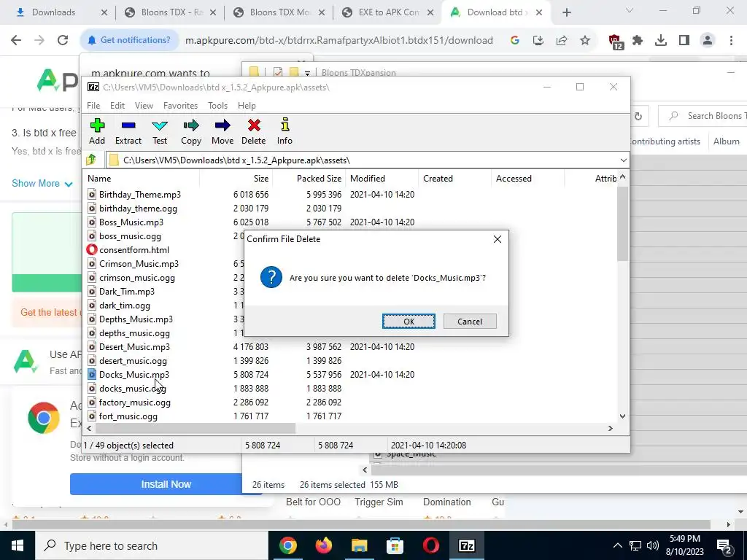Click the Extract toolbar icon
The height and width of the screenshot is (560, 747).
(128, 125)
